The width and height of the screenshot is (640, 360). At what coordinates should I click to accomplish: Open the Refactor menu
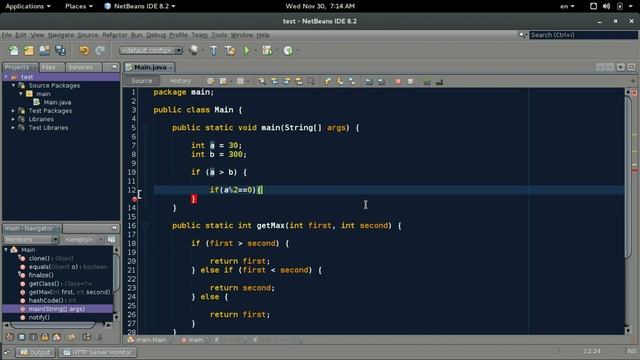[x=115, y=35]
